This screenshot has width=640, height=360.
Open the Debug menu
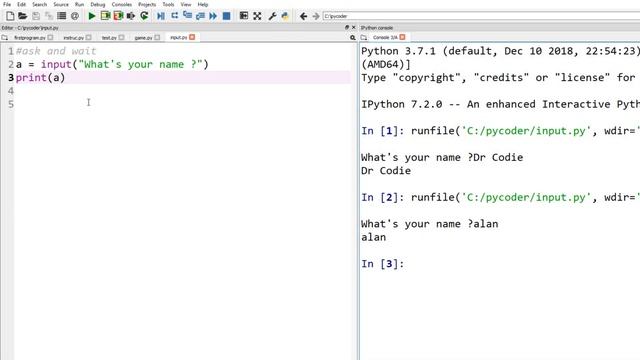pos(98,4)
